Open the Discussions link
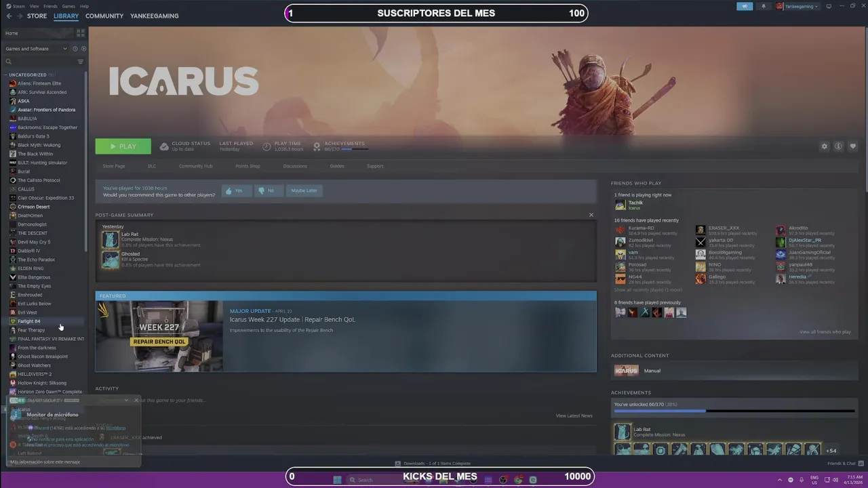The width and height of the screenshot is (868, 488). [x=295, y=166]
